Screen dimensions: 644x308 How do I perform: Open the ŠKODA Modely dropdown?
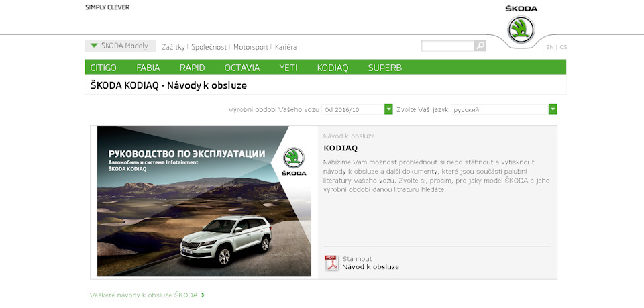pos(120,46)
